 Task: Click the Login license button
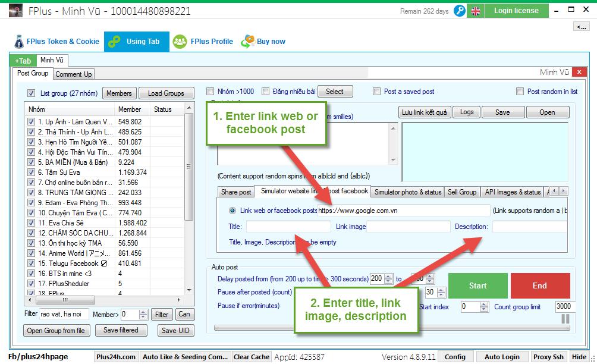click(517, 11)
